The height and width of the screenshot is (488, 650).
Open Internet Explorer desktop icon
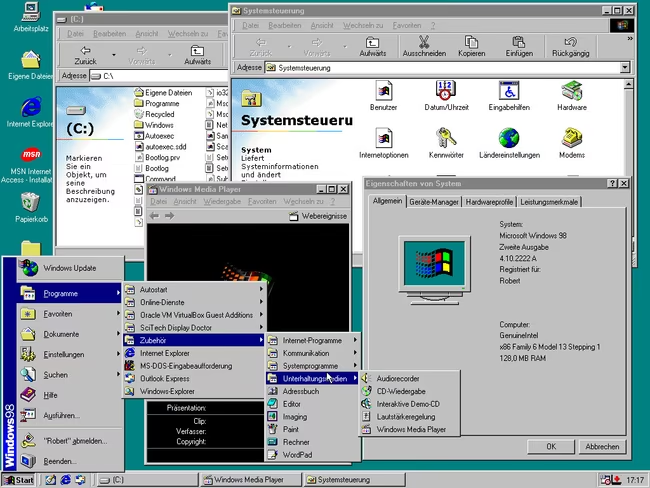[30, 112]
